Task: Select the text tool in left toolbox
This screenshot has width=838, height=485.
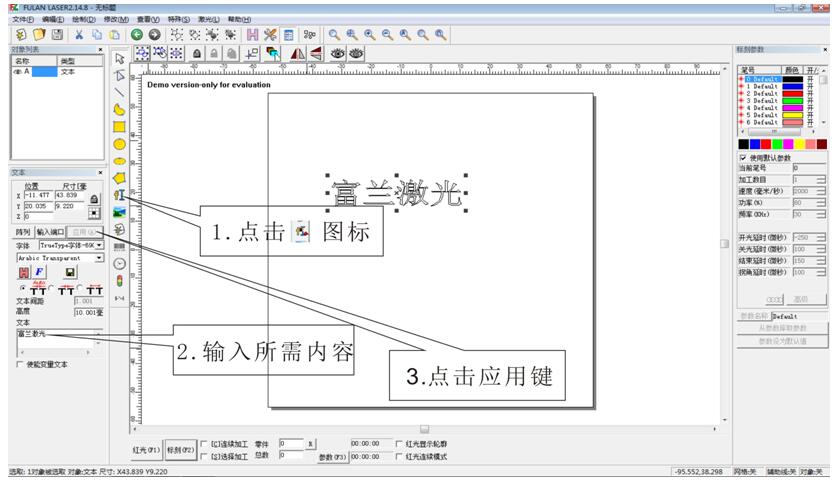Action: click(119, 195)
